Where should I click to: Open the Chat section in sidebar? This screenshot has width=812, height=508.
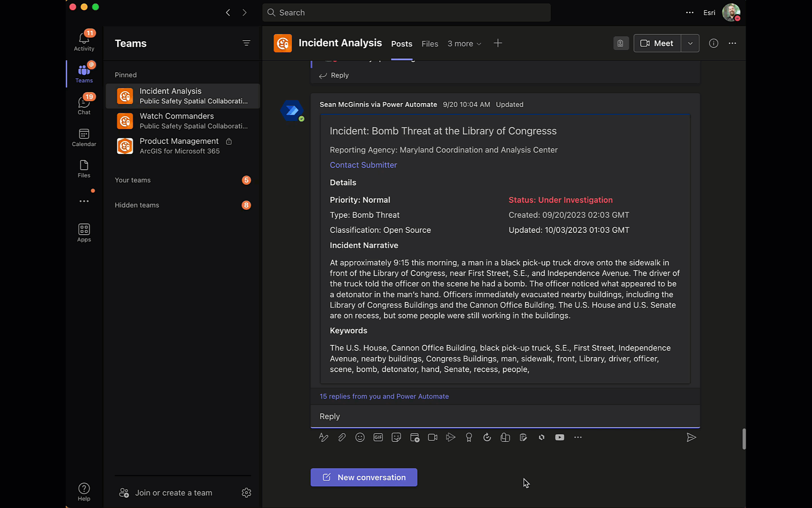84,104
